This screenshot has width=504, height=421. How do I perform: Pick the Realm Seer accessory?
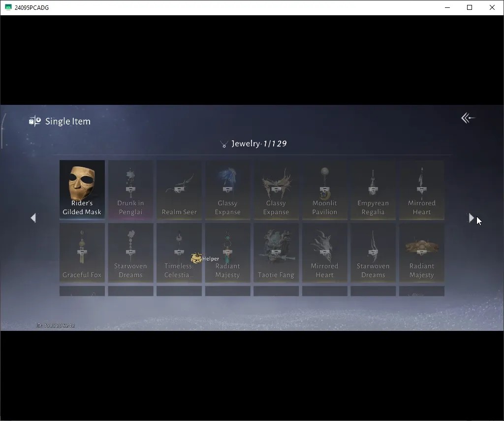pos(179,190)
